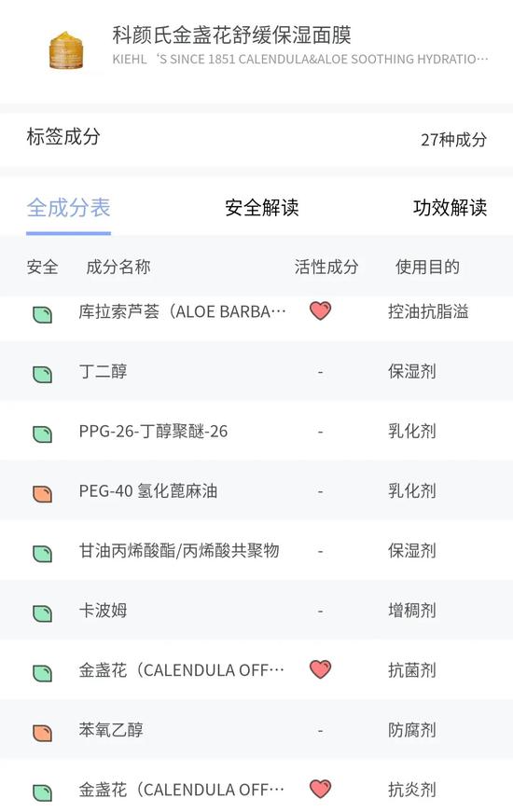Switch to the 功效解读 tab
Image resolution: width=513 pixels, height=812 pixels.
click(x=450, y=208)
